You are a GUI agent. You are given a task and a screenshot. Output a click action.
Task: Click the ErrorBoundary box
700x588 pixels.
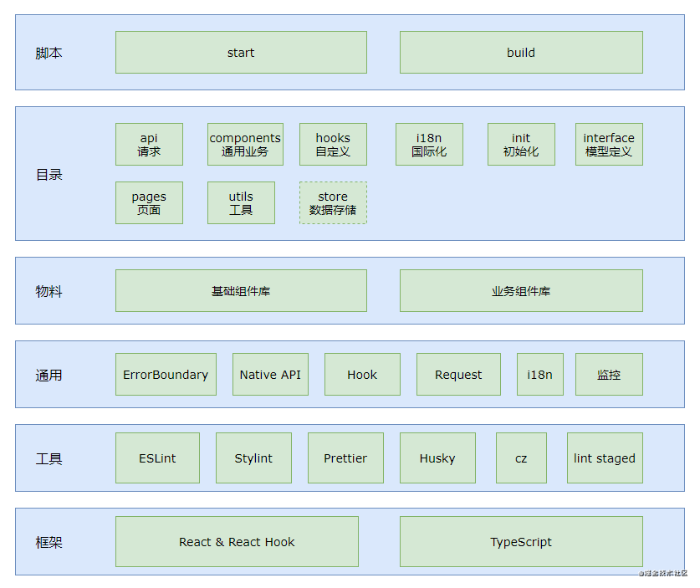pos(166,374)
